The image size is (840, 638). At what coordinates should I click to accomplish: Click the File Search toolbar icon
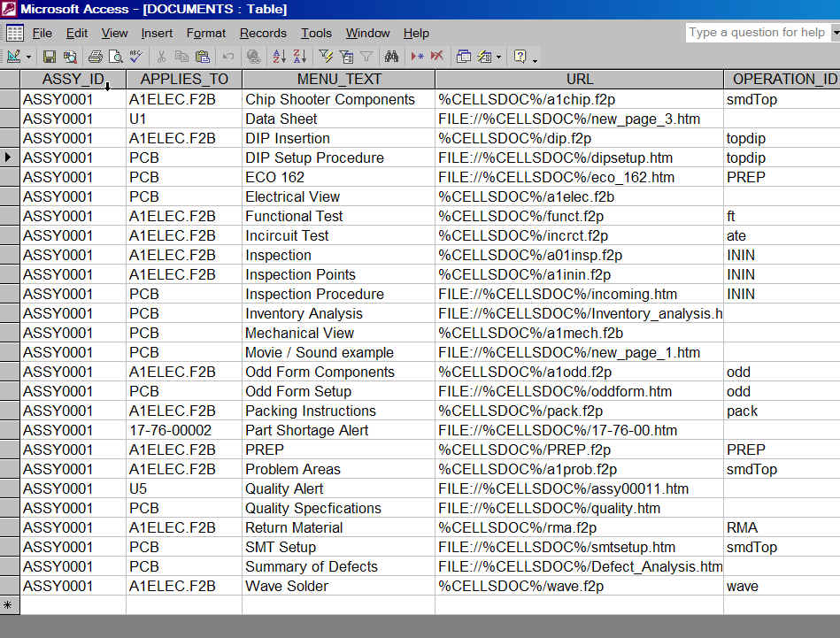pos(70,57)
